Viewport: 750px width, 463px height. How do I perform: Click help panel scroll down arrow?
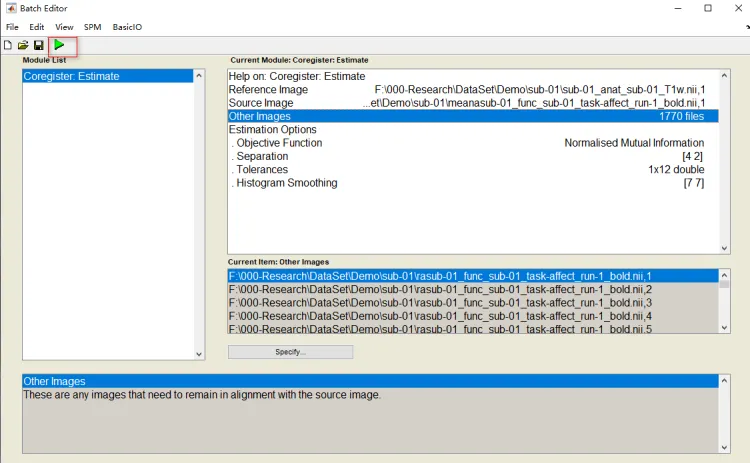(724, 448)
